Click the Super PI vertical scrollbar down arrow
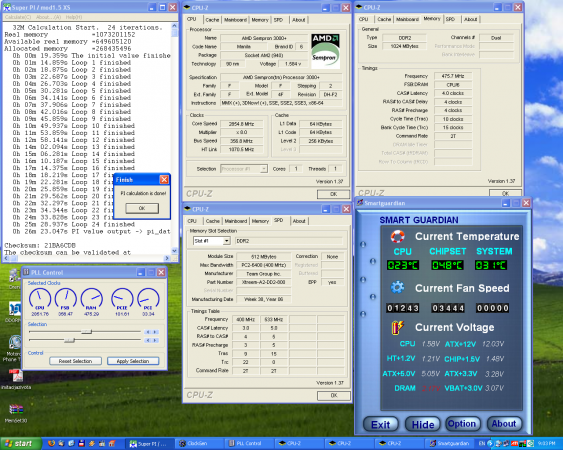 pyautogui.click(x=175, y=251)
